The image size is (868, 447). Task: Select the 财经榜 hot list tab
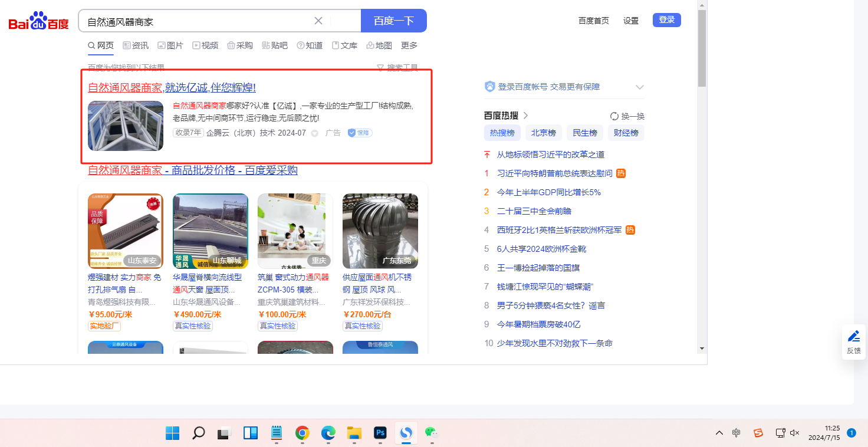pyautogui.click(x=626, y=133)
